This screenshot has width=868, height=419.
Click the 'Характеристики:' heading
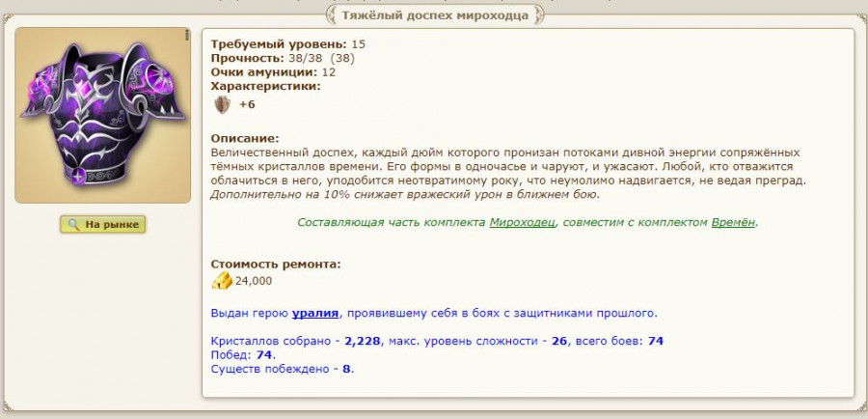266,86
